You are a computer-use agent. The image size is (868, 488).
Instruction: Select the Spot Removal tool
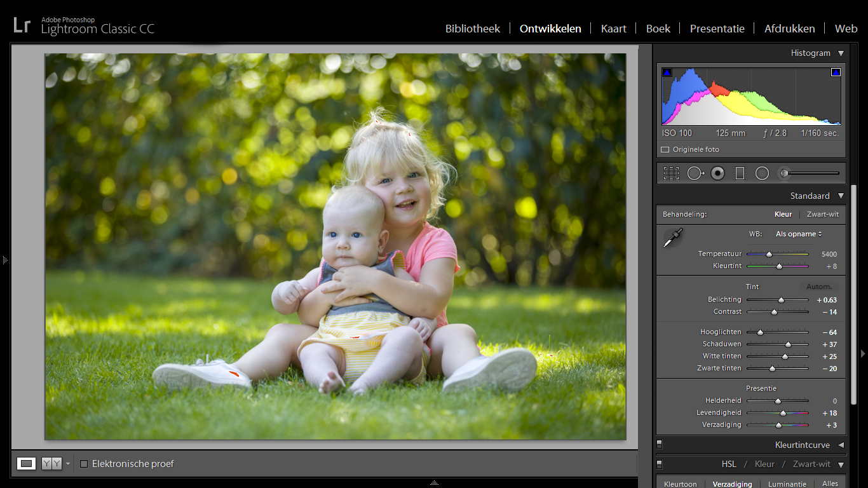[695, 173]
